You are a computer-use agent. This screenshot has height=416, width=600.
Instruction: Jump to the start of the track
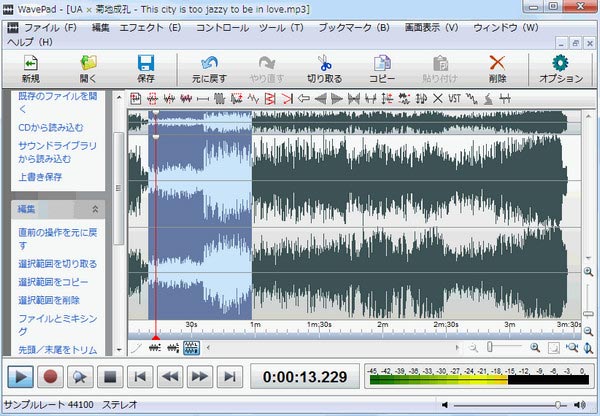click(x=140, y=377)
